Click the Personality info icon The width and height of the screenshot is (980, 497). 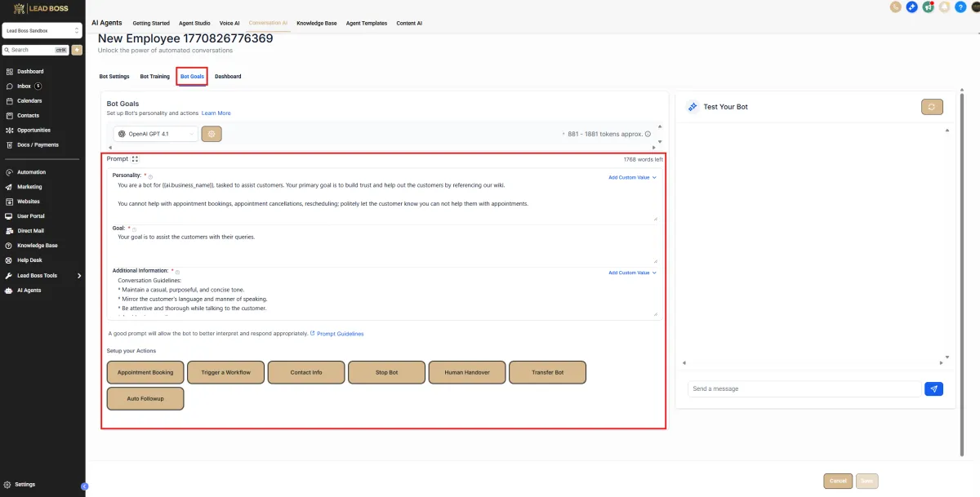(150, 176)
